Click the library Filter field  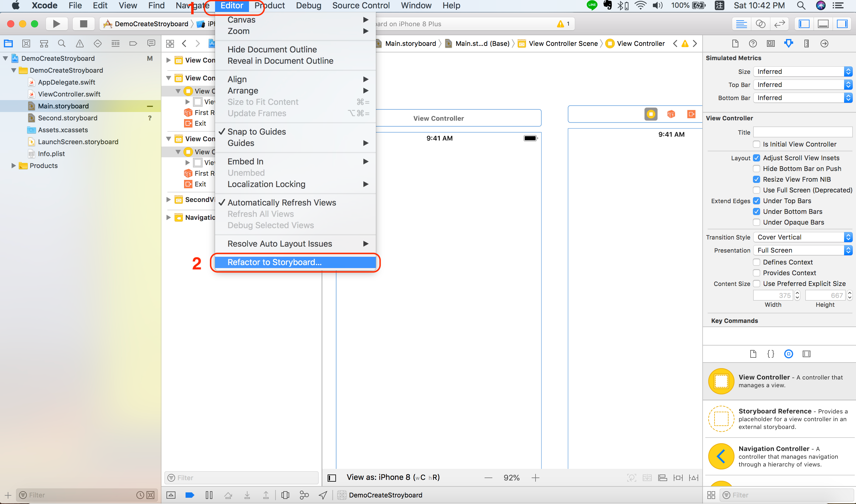point(781,495)
